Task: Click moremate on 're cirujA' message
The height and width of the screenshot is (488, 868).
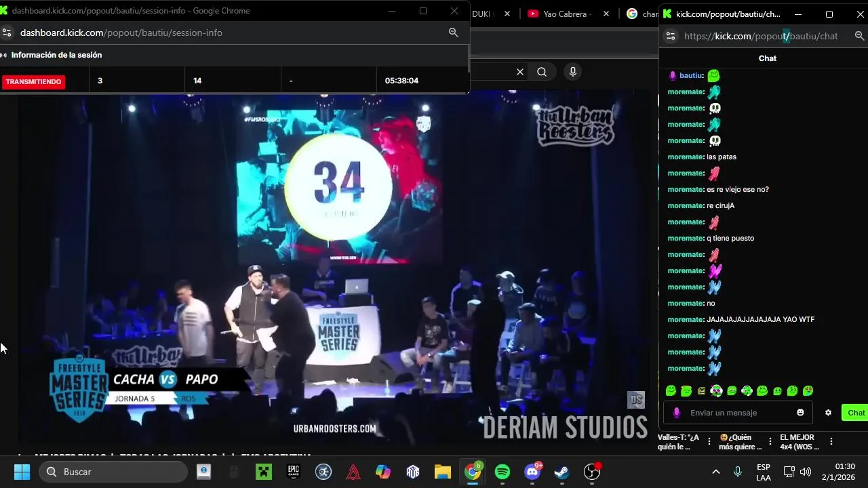Action: pyautogui.click(x=686, y=206)
